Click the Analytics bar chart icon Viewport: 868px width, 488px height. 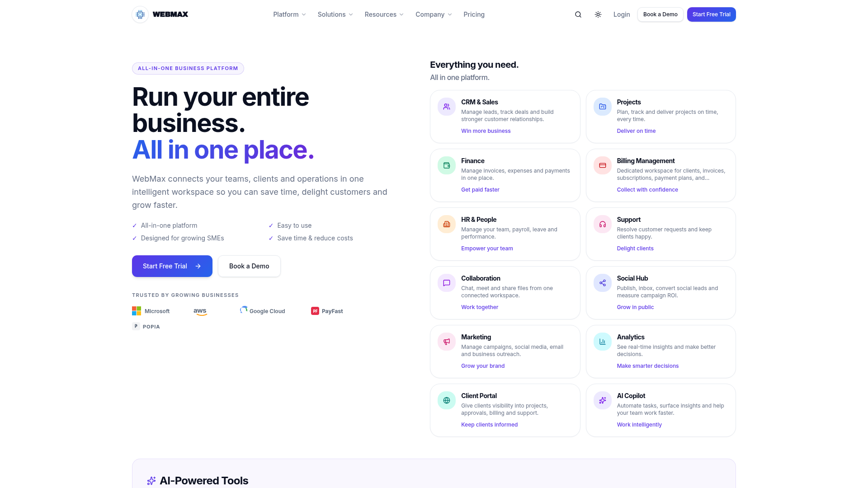(603, 342)
